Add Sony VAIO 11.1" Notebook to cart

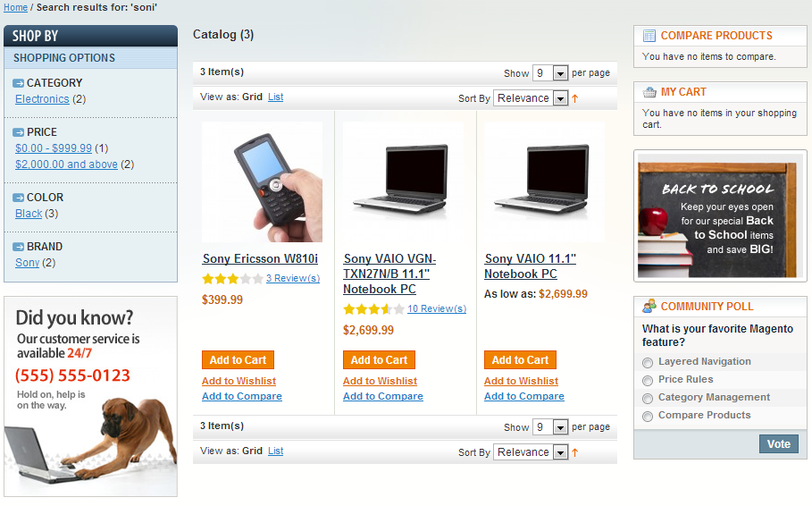(520, 359)
